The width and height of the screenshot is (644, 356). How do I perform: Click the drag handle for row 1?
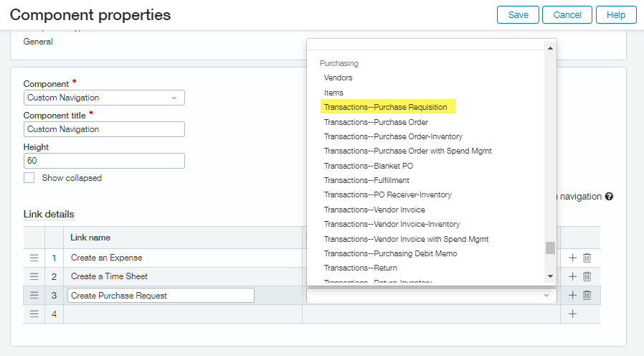click(x=34, y=258)
